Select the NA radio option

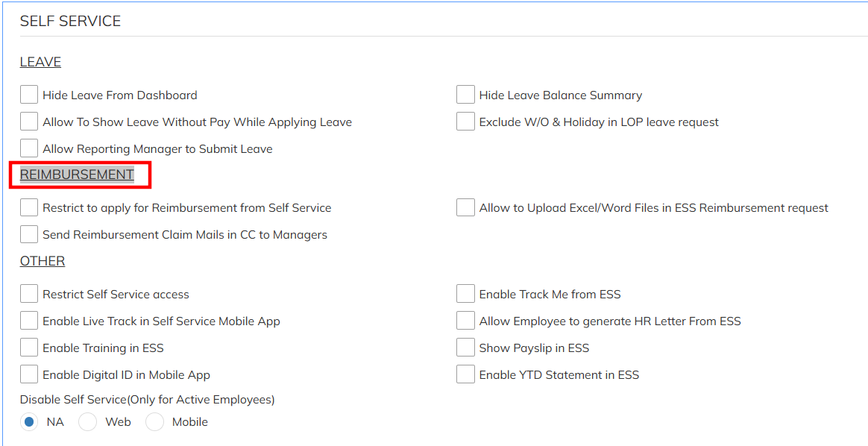tap(29, 422)
